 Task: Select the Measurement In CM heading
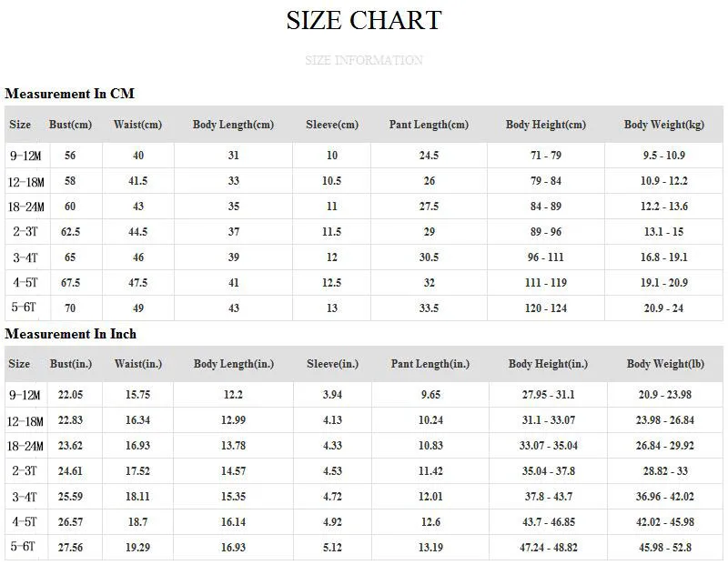pyautogui.click(x=70, y=94)
